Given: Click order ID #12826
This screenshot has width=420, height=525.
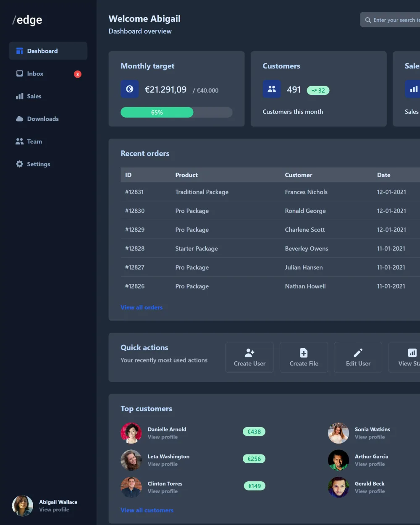Looking at the screenshot, I should point(135,286).
